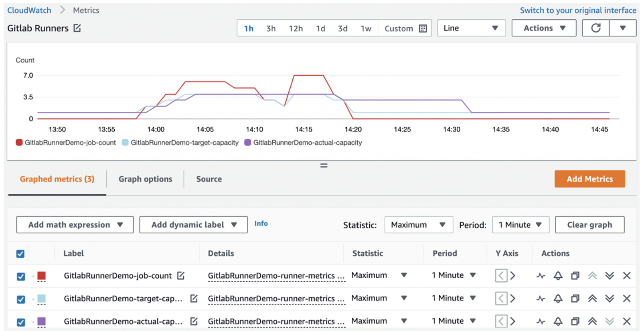Edit the Gitlab Runners graph title
This screenshot has width=644, height=331.
click(x=77, y=28)
